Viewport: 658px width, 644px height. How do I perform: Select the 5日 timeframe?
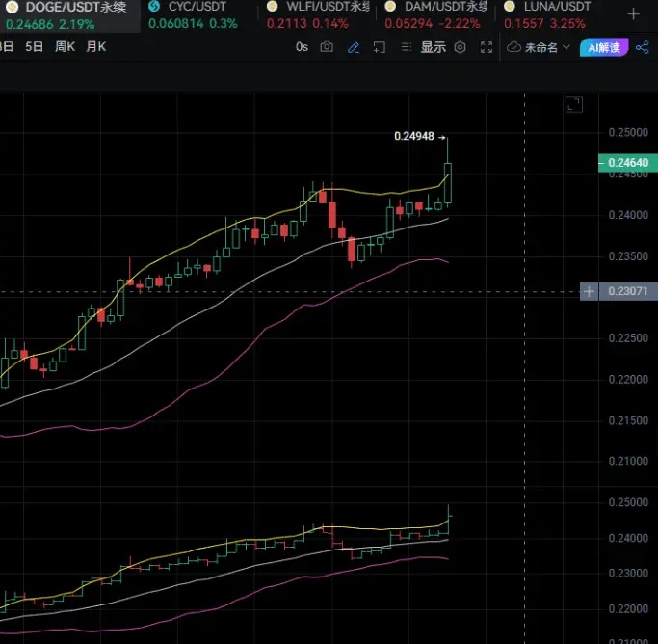[x=34, y=46]
